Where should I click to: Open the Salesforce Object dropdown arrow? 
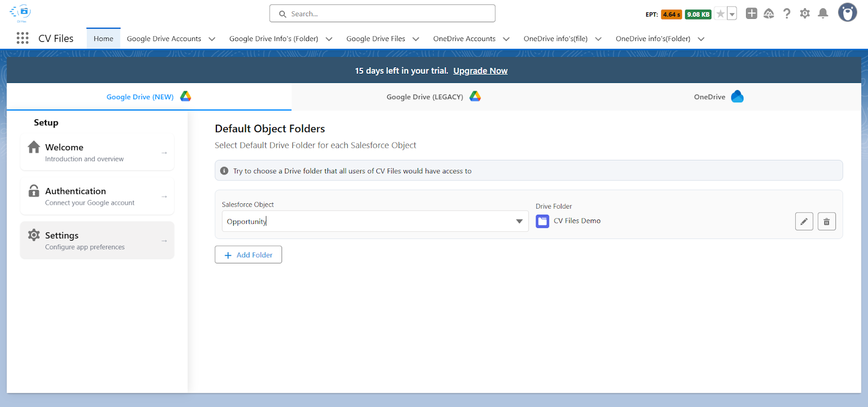point(519,221)
